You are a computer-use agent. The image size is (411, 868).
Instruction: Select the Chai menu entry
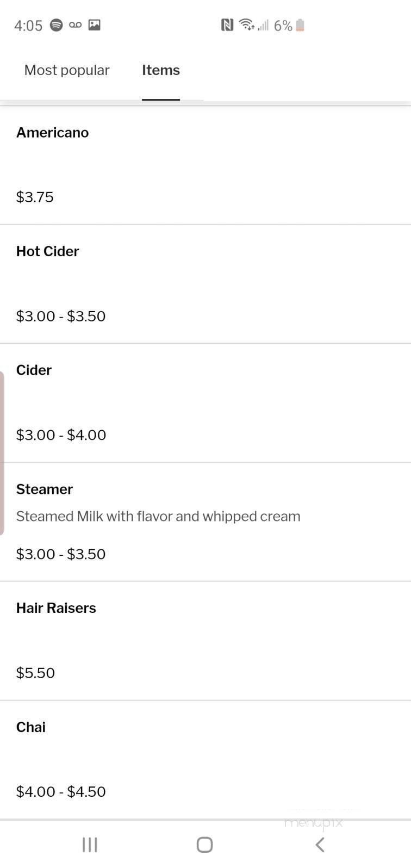click(x=30, y=727)
